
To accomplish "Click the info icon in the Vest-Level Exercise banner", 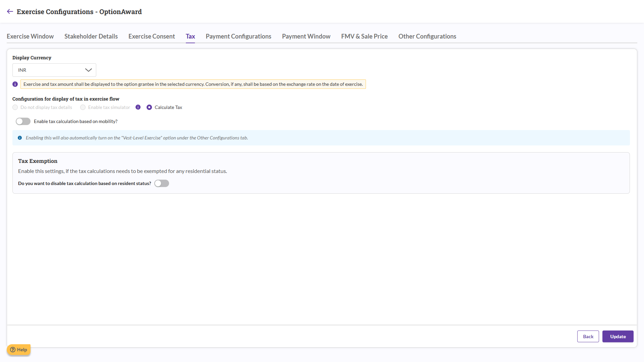I will click(19, 138).
